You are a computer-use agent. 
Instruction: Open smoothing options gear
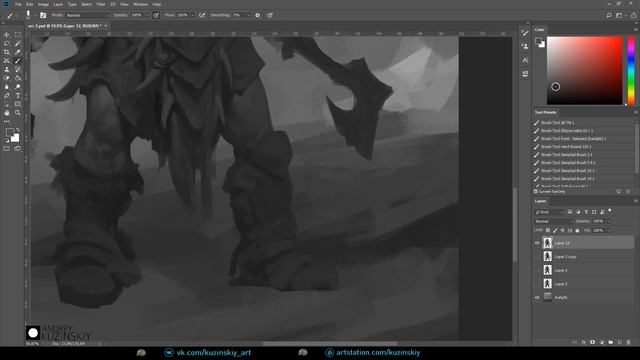pyautogui.click(x=258, y=15)
